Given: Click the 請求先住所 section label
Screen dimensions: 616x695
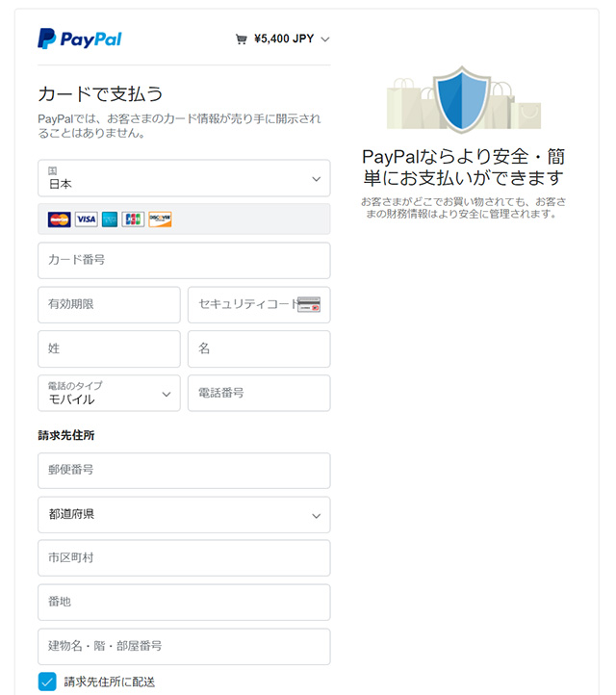Looking at the screenshot, I should pos(66,435).
